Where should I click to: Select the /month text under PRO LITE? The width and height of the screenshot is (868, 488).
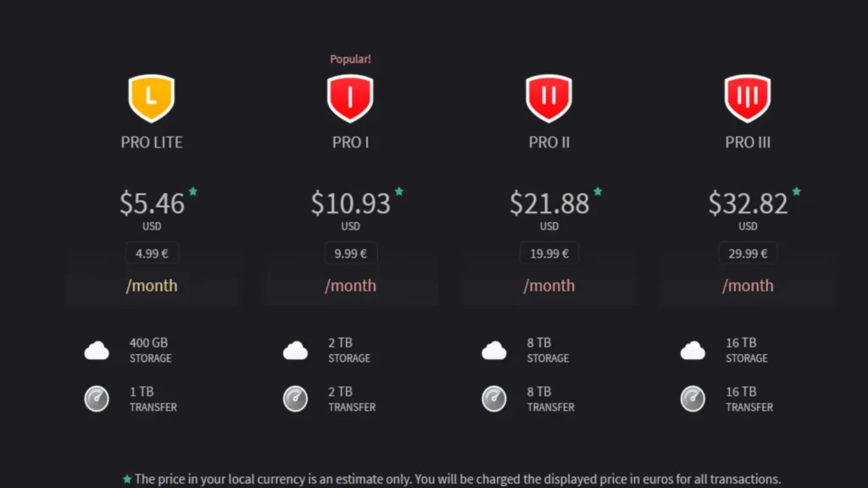pyautogui.click(x=152, y=286)
